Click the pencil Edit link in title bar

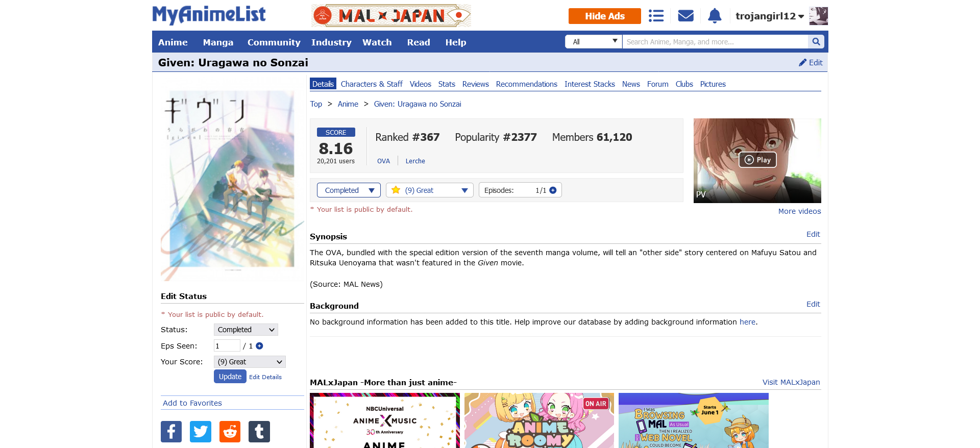811,63
